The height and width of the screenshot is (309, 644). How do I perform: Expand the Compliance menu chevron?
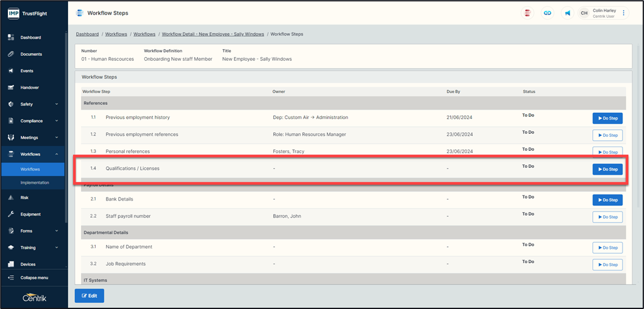[56, 121]
